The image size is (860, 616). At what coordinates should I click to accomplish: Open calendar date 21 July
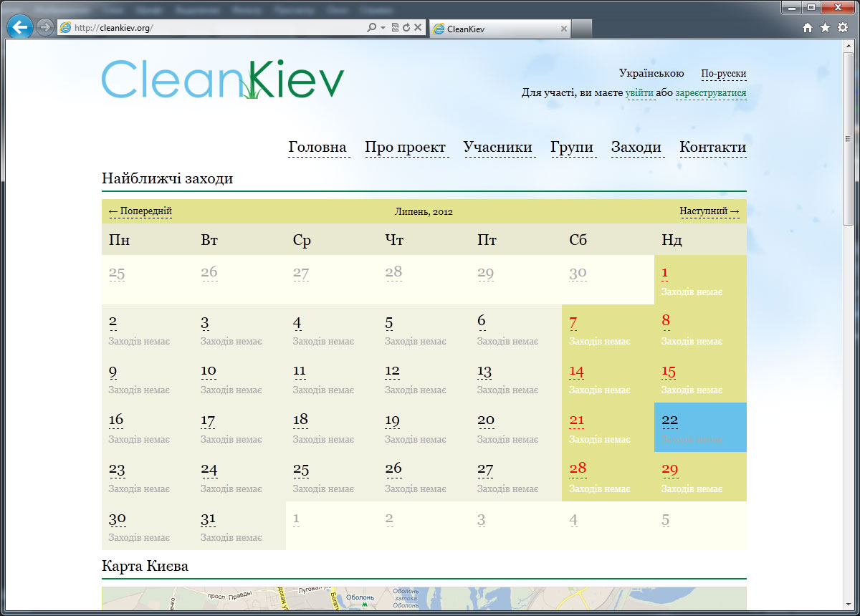click(x=577, y=420)
